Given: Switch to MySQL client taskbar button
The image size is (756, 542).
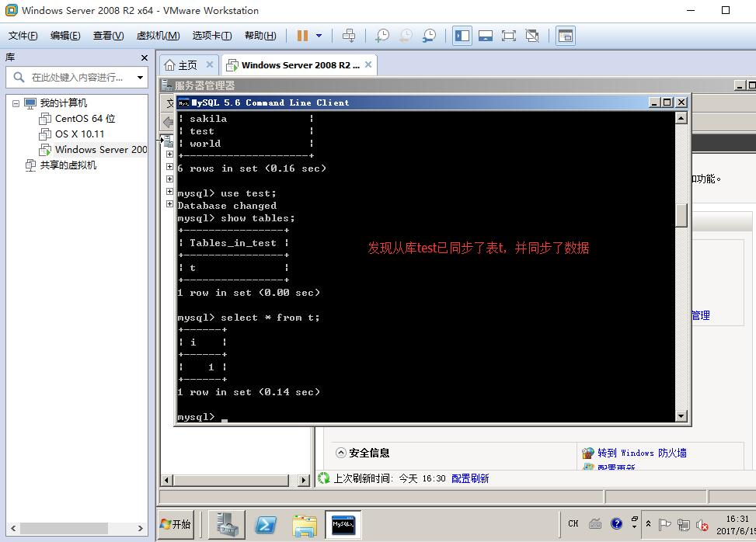Looking at the screenshot, I should pos(343,524).
